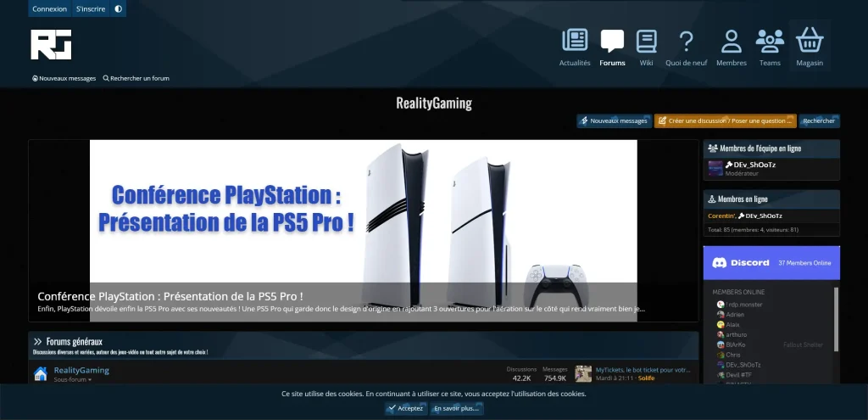868x420 pixels.
Task: Click the Nouveaux messages button below the title
Action: coord(614,120)
